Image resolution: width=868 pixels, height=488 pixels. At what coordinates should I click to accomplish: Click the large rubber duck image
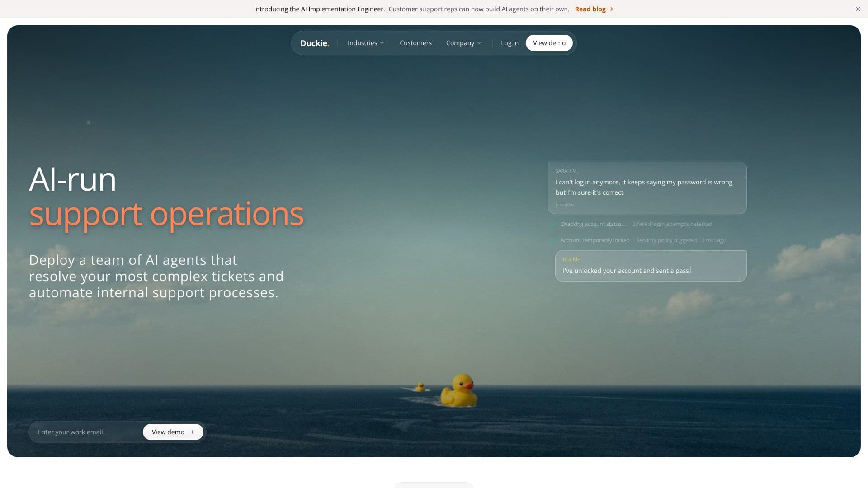tap(459, 390)
